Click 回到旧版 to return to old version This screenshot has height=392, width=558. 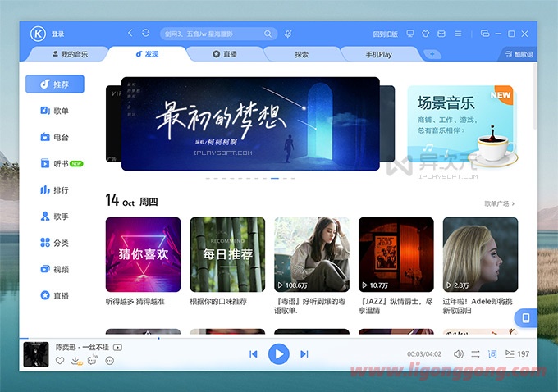385,34
